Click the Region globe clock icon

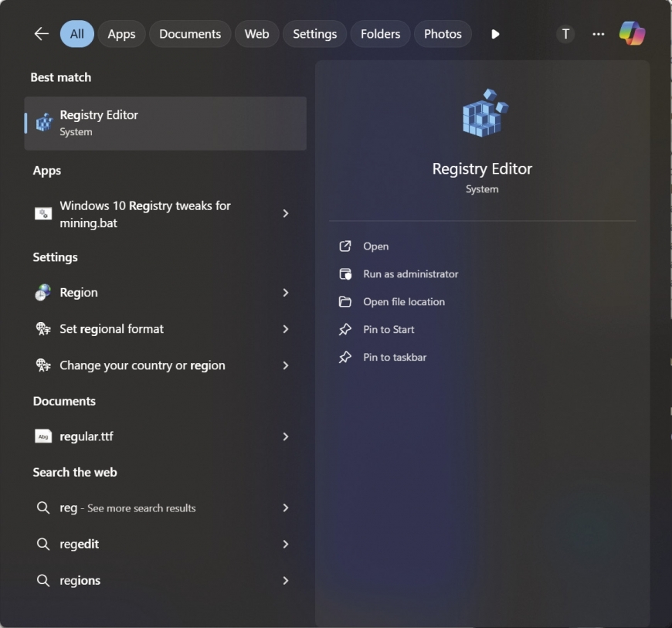click(x=42, y=292)
